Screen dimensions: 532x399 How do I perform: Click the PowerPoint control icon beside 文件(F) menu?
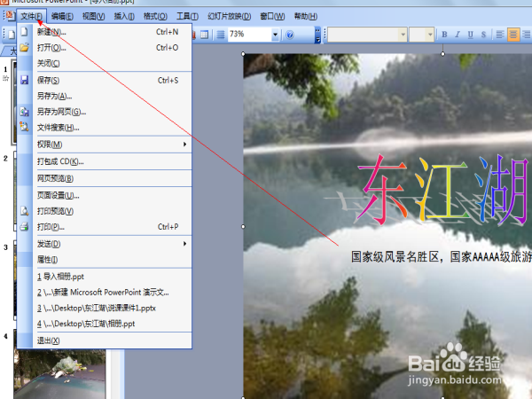click(10, 16)
